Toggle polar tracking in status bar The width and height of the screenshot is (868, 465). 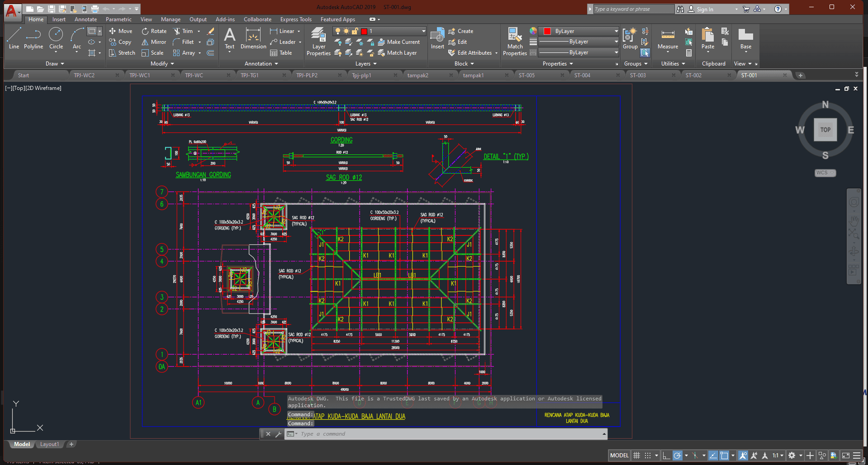pyautogui.click(x=677, y=456)
